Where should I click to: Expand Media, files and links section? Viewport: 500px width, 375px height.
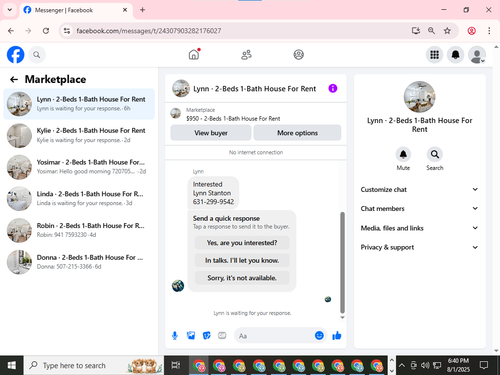pos(419,228)
